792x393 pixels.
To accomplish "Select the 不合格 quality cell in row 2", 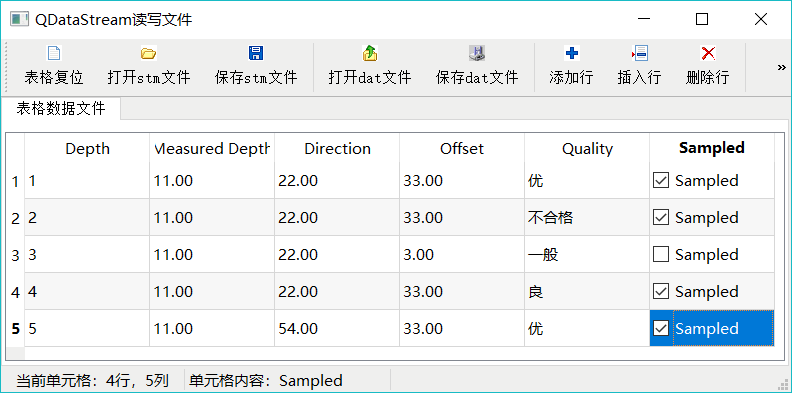I will point(587,218).
